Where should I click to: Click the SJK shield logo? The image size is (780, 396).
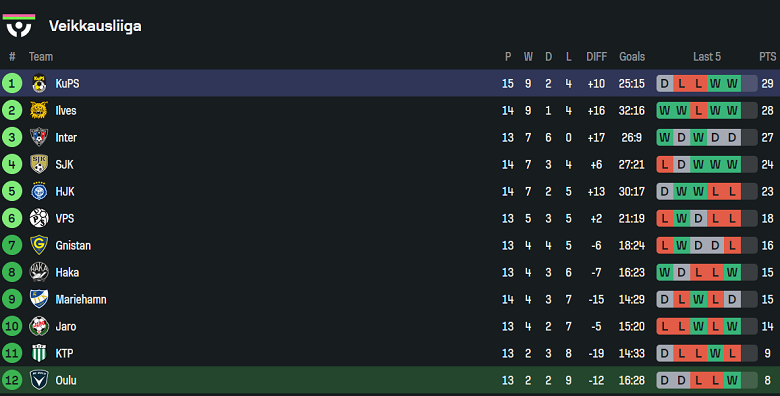[x=39, y=164]
